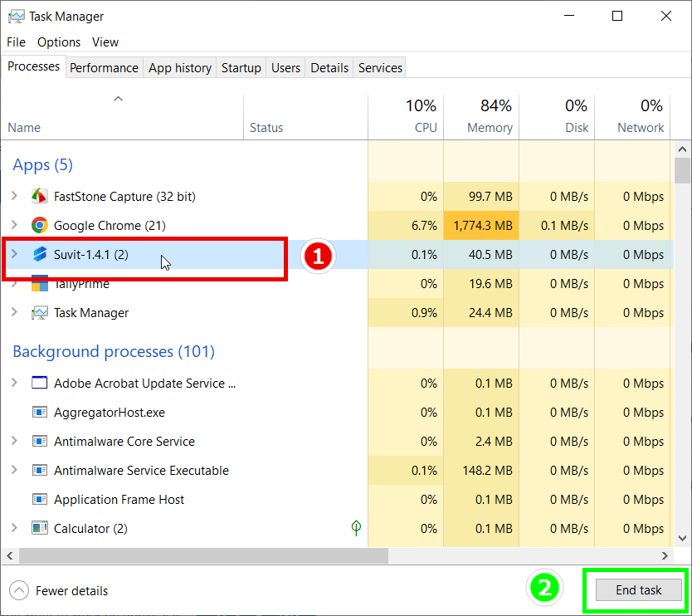This screenshot has height=616, width=692.
Task: Select the AggregatorHost.exe process name
Action: coord(110,413)
